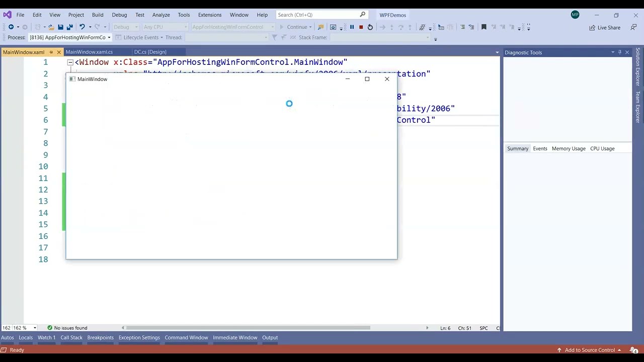Image resolution: width=644 pixels, height=362 pixels.
Task: Open the Process dropdown
Action: point(70,37)
